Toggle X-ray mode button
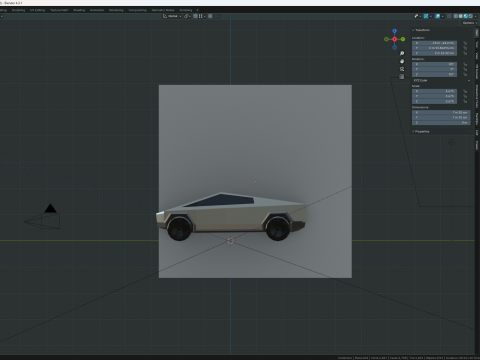 (449, 16)
